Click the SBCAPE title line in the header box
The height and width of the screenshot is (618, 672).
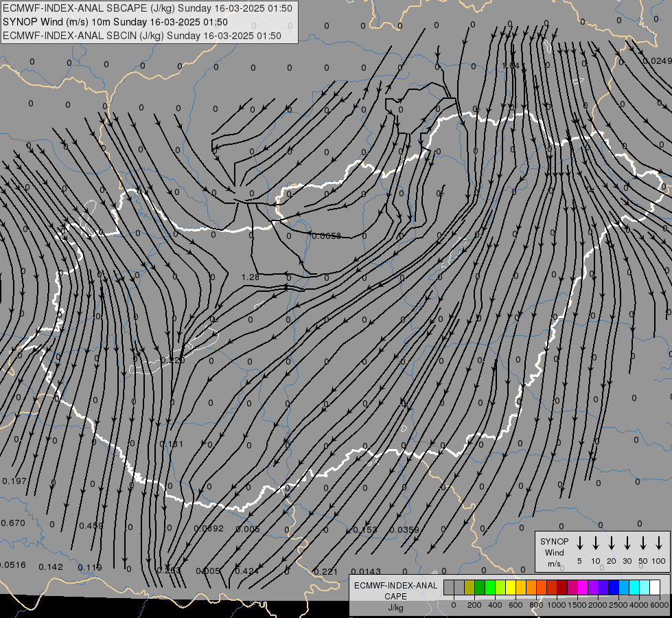click(x=148, y=8)
